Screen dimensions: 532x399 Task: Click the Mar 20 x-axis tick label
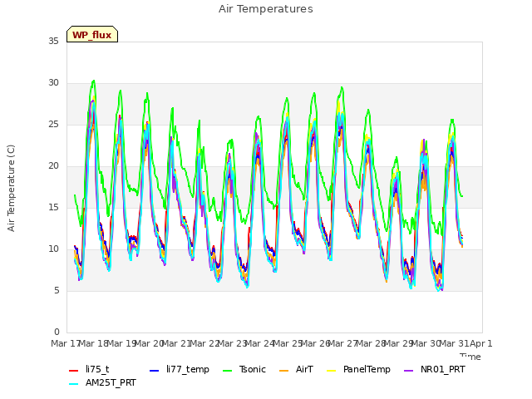(x=149, y=343)
